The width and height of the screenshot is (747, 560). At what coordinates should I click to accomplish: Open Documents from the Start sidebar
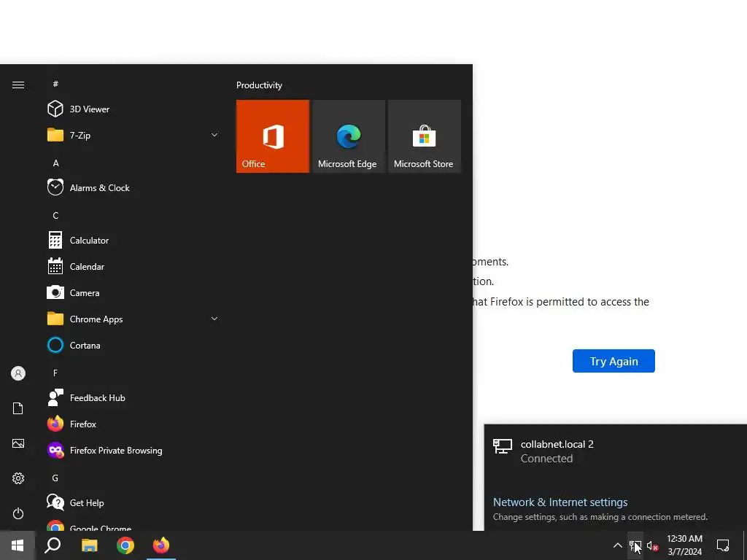[x=18, y=408]
